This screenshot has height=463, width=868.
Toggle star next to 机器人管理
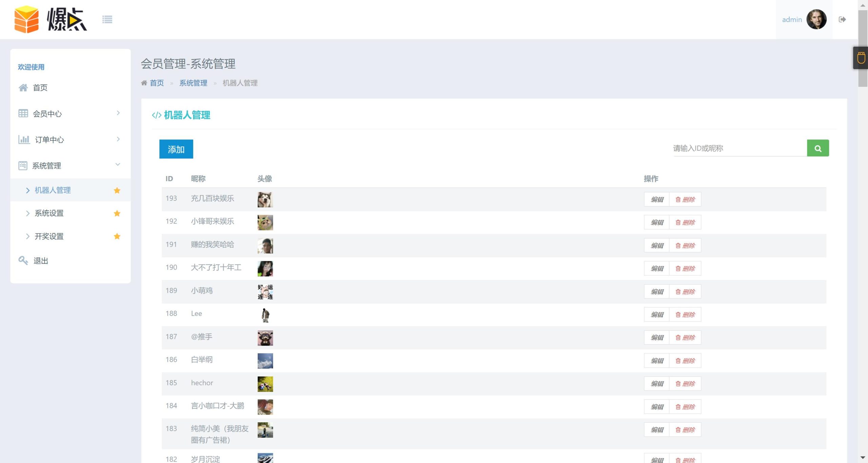tap(117, 190)
